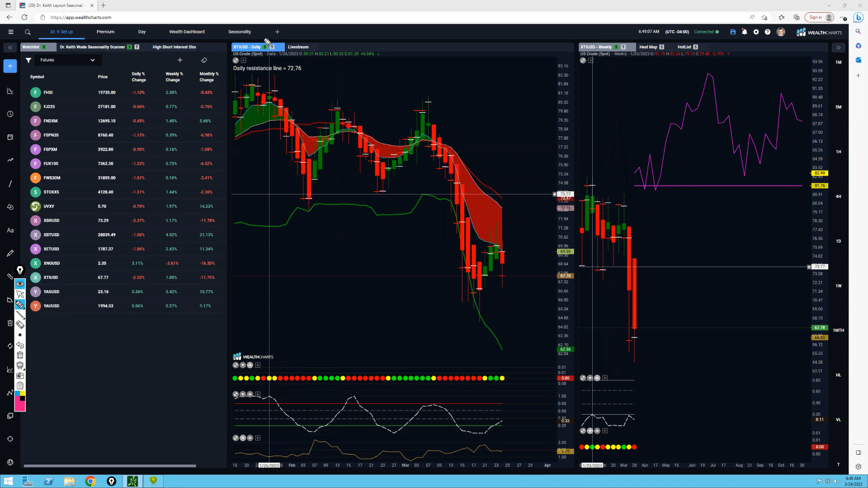Select the 4H timeframe button
This screenshot has height=488, width=868.
tap(839, 197)
